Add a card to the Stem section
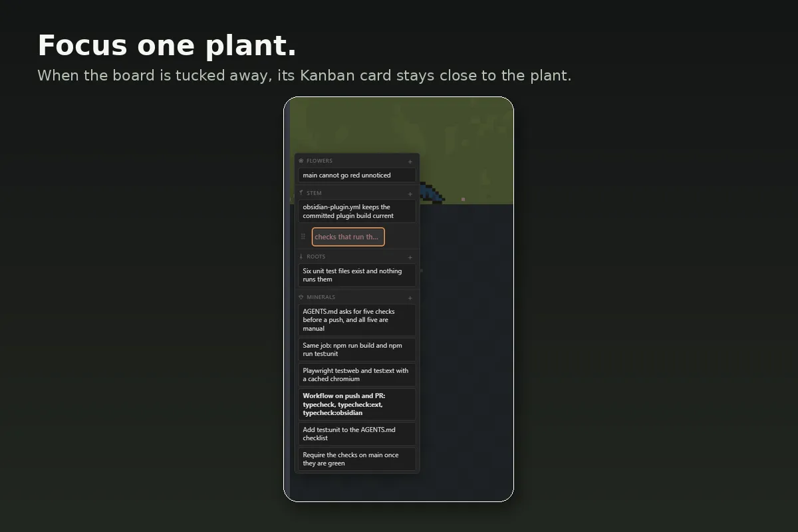The height and width of the screenshot is (532, 798). [410, 194]
